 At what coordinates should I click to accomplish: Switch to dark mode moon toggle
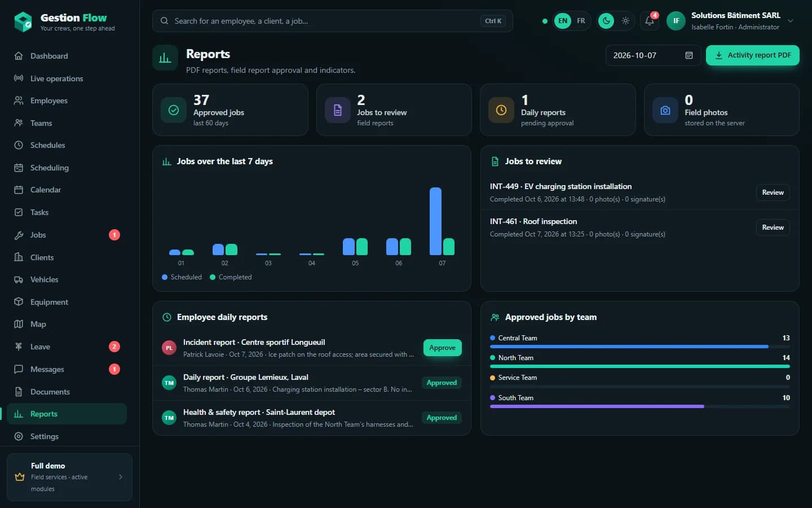[x=606, y=21]
